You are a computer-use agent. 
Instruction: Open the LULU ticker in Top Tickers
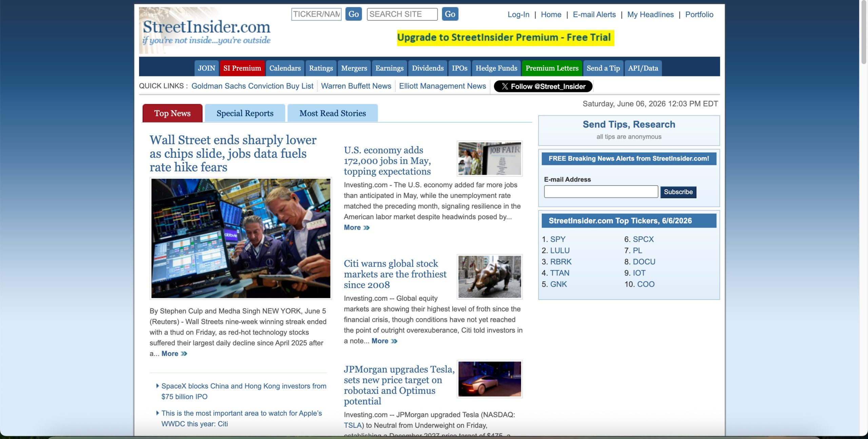[x=560, y=251]
